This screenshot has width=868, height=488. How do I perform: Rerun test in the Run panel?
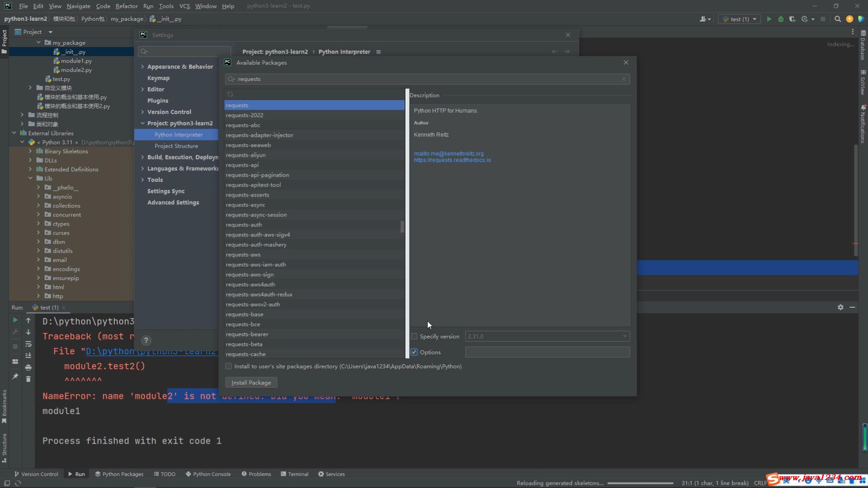[15, 320]
